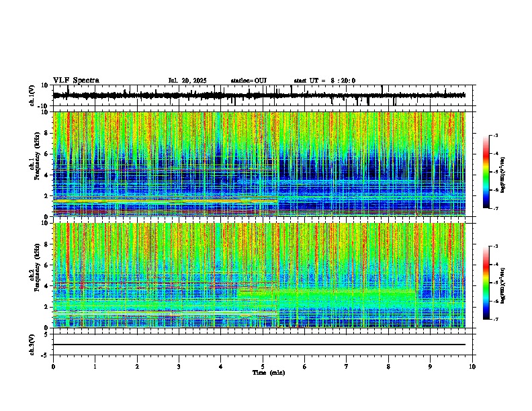Image resolution: width=532 pixels, height=411 pixels.
Task: Click the time axis tick label 4
Action: coord(221,367)
